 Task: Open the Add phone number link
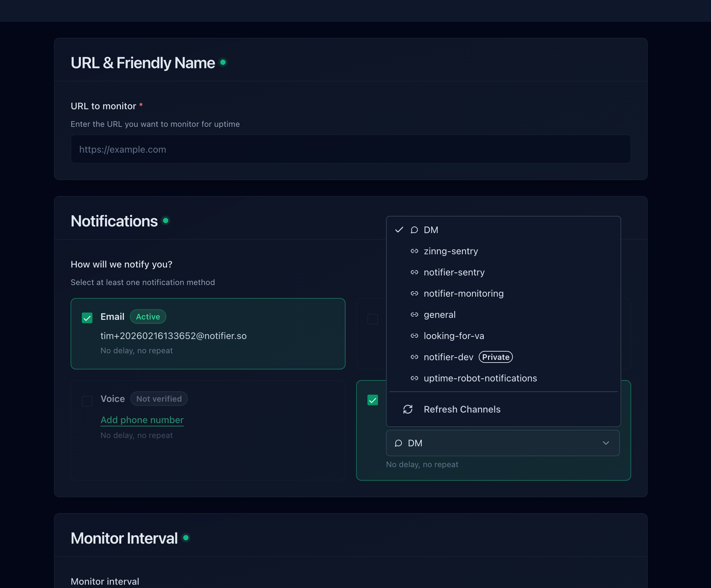(x=142, y=420)
